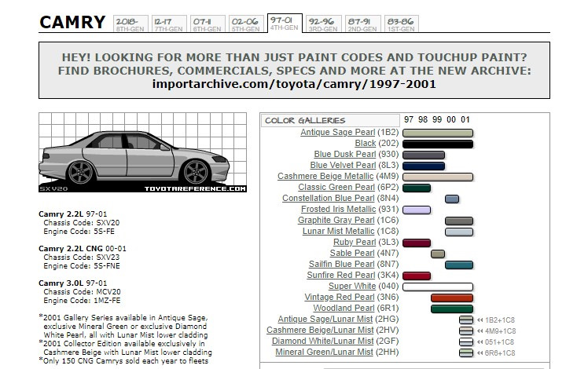Click the Woodland Pearl color bar
Viewport: 588px width, 369px height.
[x=452, y=309]
